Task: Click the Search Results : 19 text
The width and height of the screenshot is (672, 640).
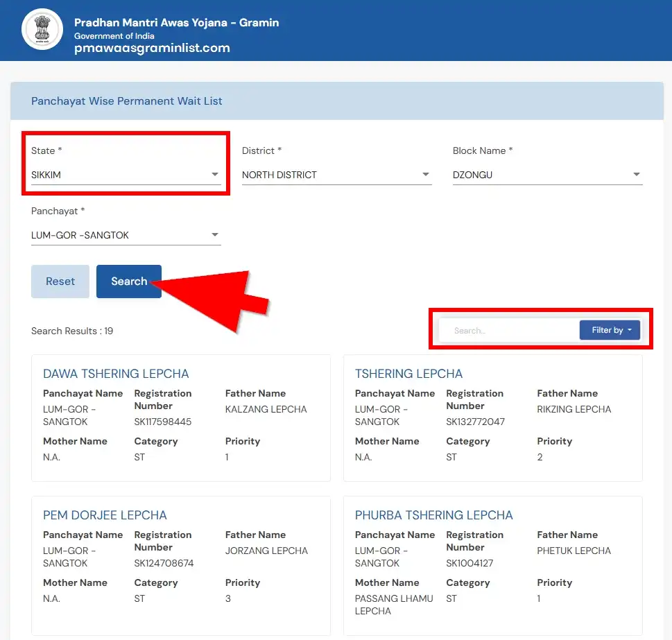Action: (x=72, y=331)
